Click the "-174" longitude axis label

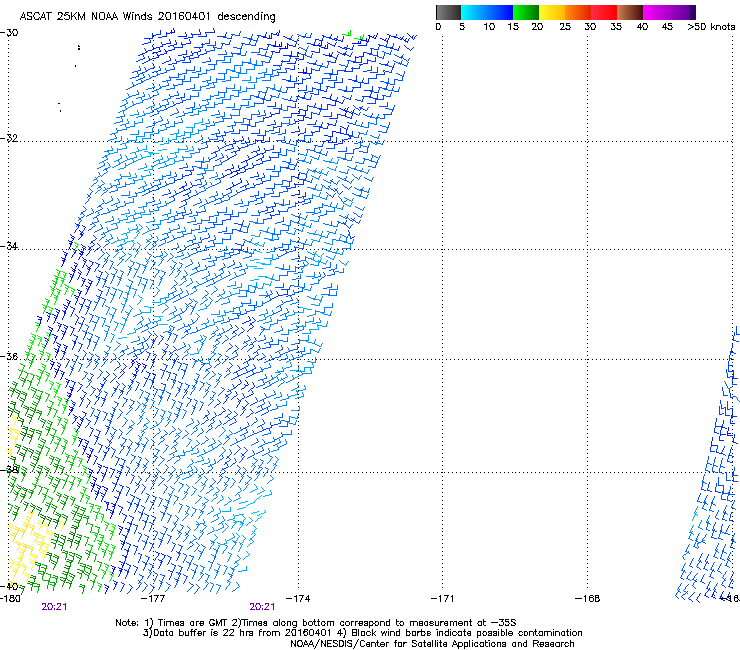(x=298, y=599)
